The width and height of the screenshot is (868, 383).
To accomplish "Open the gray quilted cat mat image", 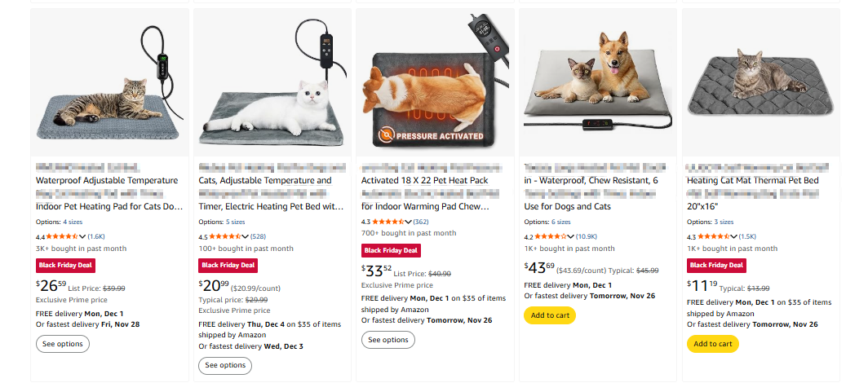I will pos(760,81).
